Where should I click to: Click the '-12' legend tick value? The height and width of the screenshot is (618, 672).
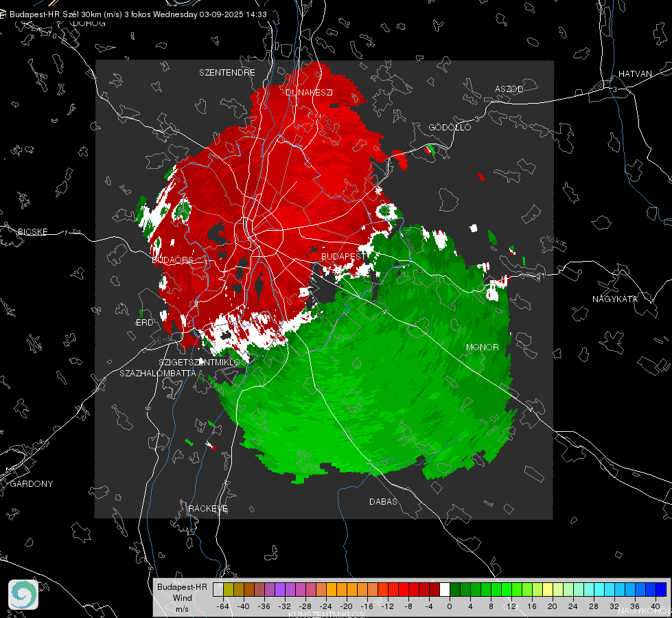click(x=387, y=606)
